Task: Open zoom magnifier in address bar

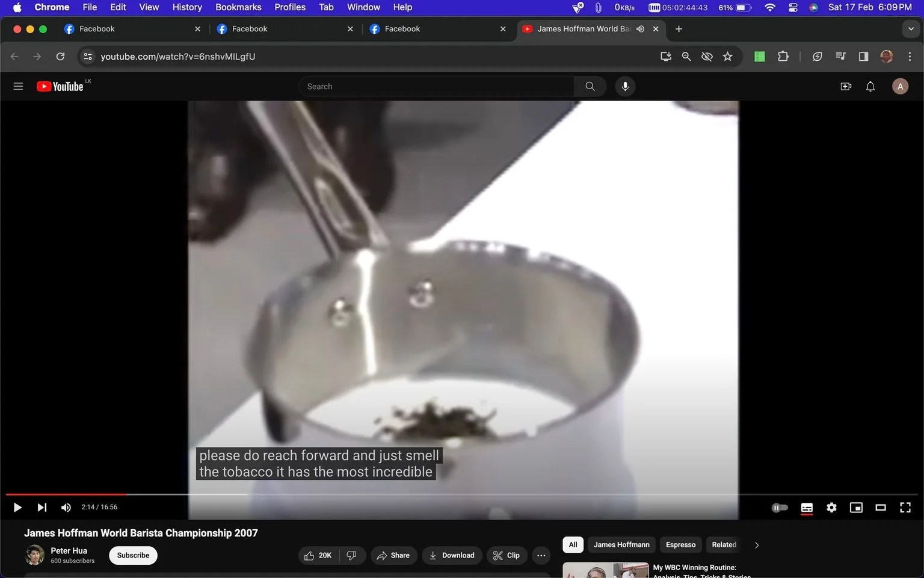Action: (686, 56)
